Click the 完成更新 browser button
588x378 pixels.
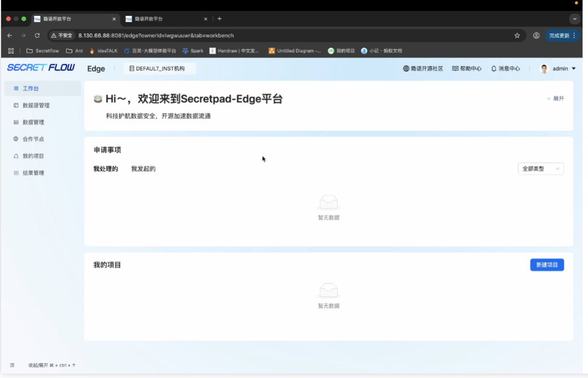tap(562, 36)
